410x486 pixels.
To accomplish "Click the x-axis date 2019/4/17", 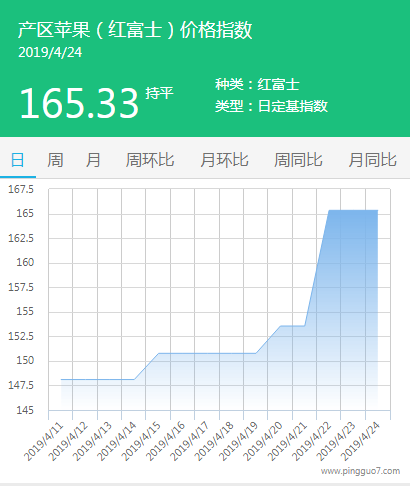I will [x=190, y=442].
